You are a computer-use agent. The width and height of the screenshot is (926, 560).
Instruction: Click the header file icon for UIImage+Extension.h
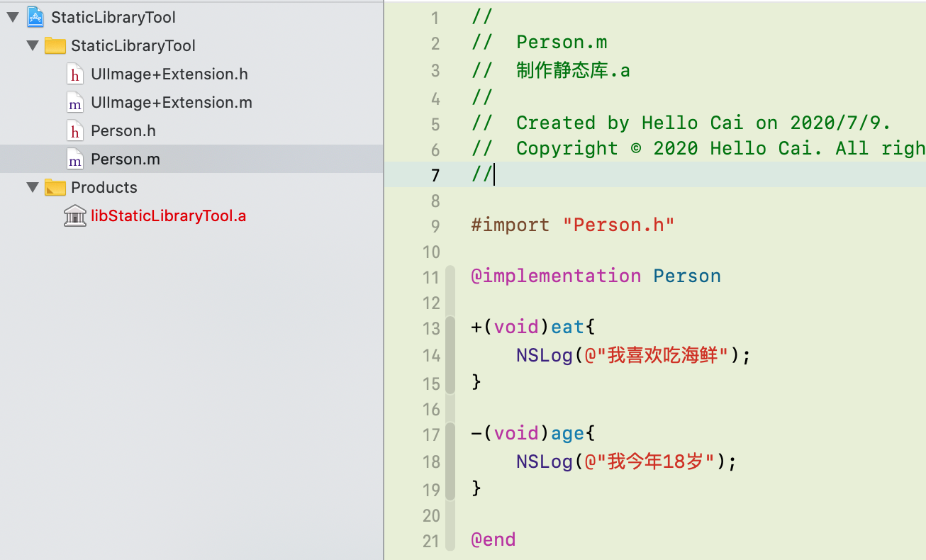pos(74,74)
